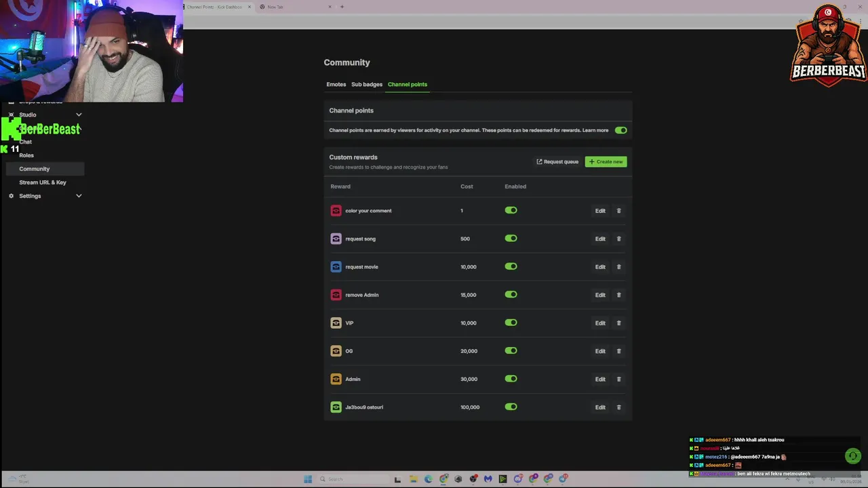Open Stream URL & Key in sidebar
Image resolution: width=868 pixels, height=488 pixels.
click(x=43, y=182)
